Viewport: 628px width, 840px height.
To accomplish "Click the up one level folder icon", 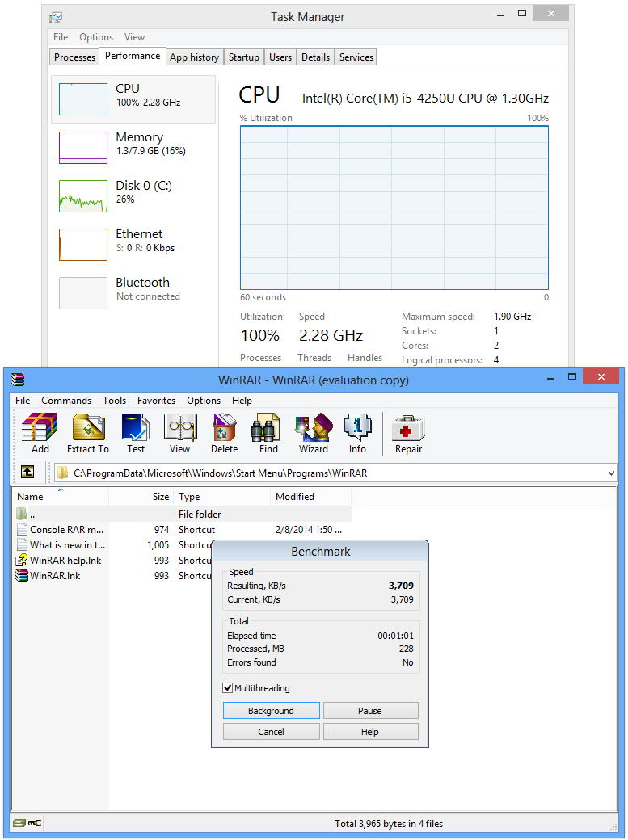I will 27,472.
